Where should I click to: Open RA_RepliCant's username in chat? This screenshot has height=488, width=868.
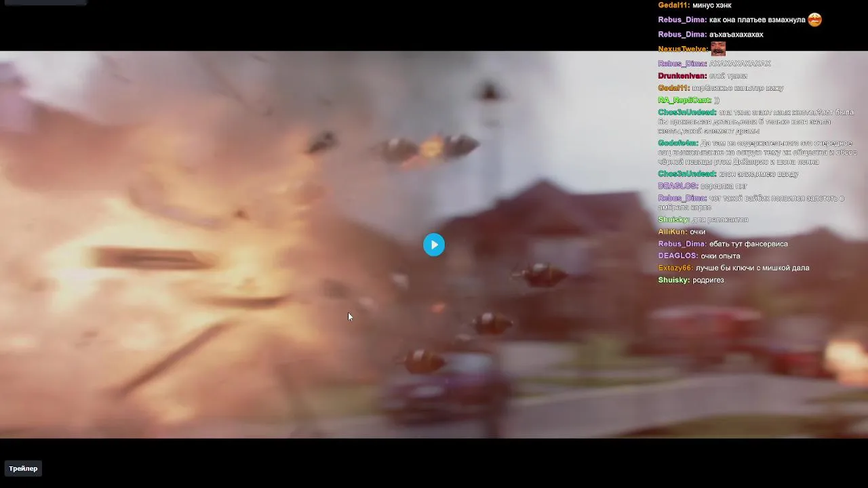(x=684, y=100)
